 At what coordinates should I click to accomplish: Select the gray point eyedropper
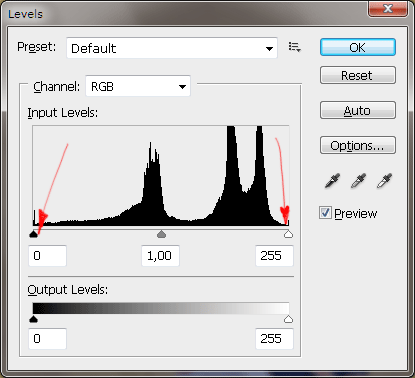pyautogui.click(x=358, y=181)
